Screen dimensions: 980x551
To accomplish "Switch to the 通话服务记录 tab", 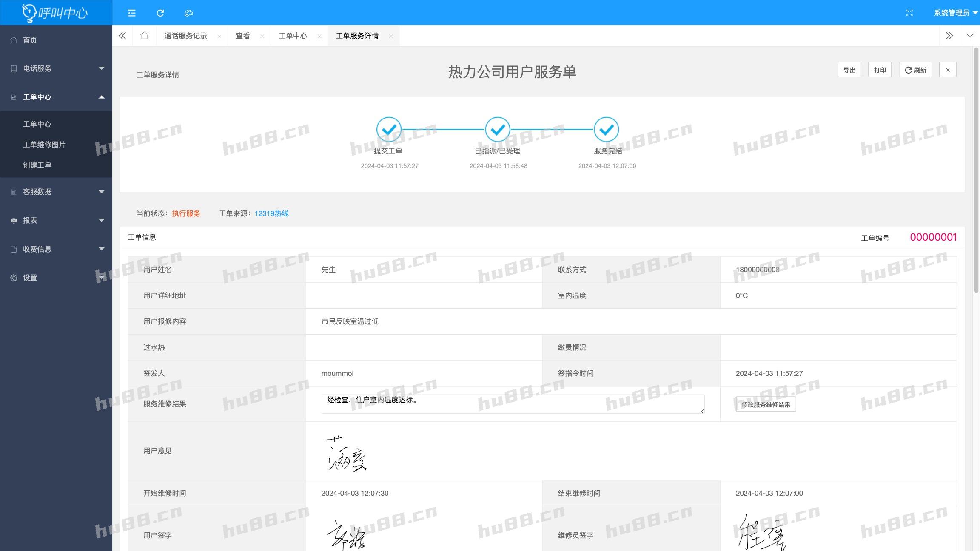I will pos(185,36).
